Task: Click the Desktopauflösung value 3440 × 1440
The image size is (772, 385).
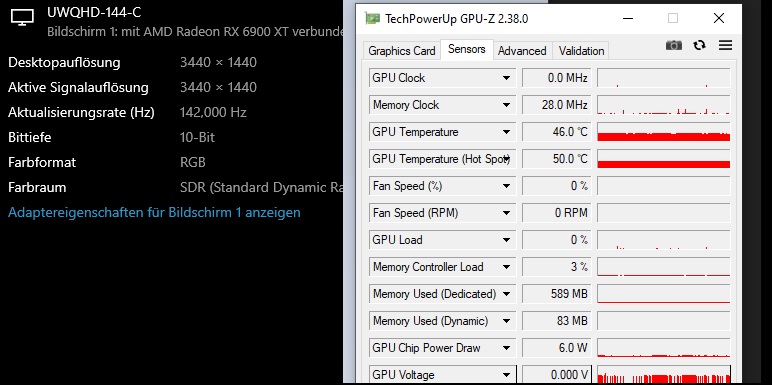Action: [218, 63]
